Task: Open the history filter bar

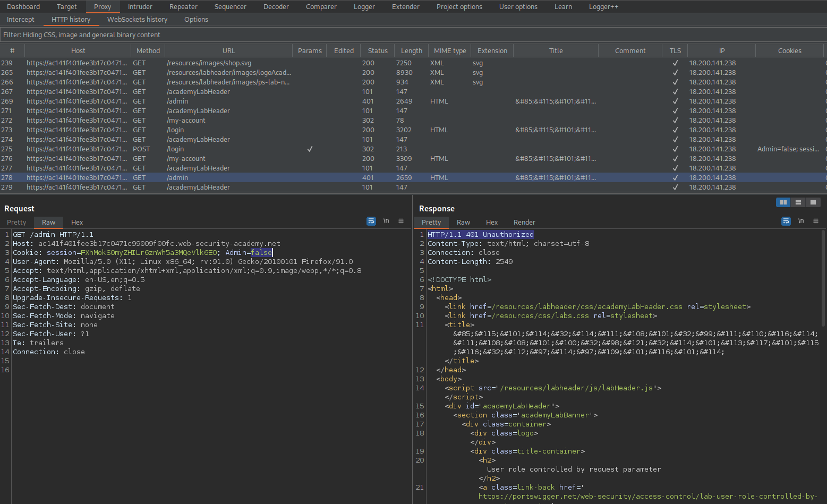Action: [x=413, y=35]
